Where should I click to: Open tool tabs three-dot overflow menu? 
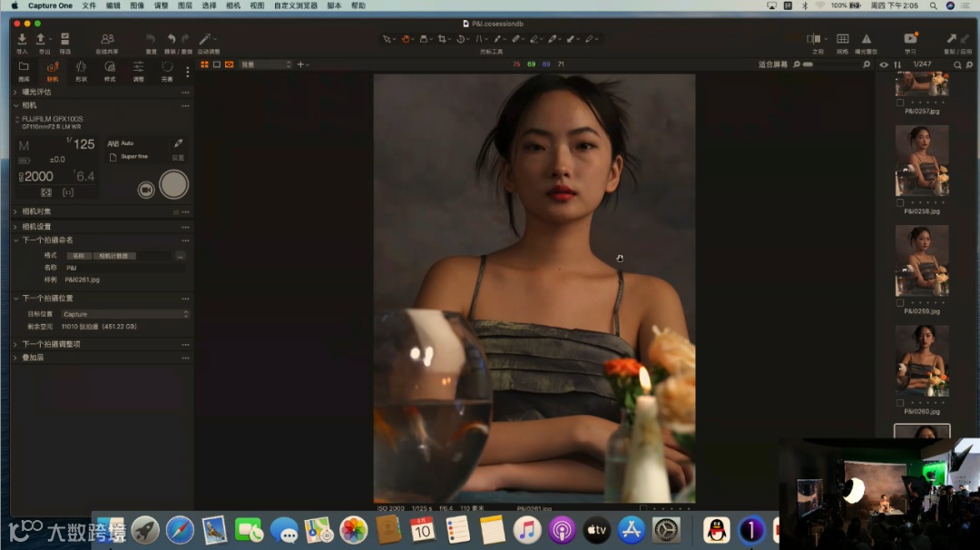(188, 72)
